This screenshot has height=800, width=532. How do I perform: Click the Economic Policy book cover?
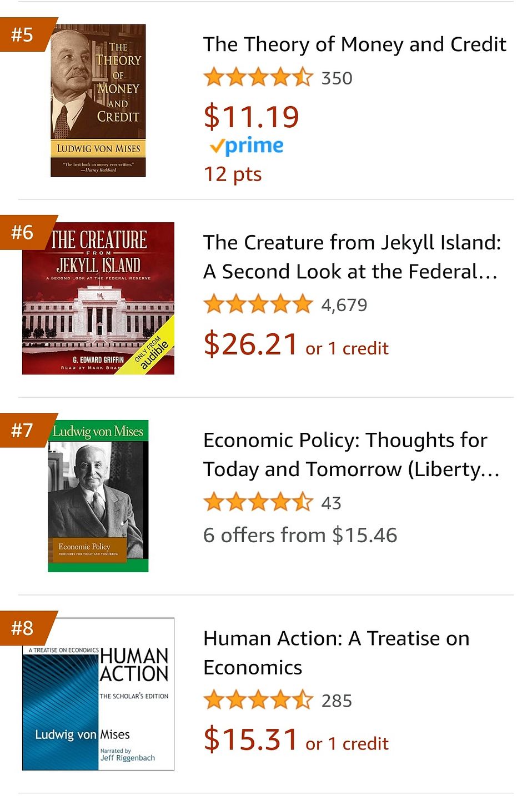[x=98, y=497]
